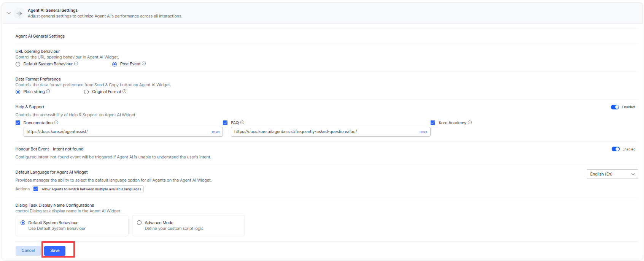
Task: Disable the Help & Support toggle
Action: point(615,107)
